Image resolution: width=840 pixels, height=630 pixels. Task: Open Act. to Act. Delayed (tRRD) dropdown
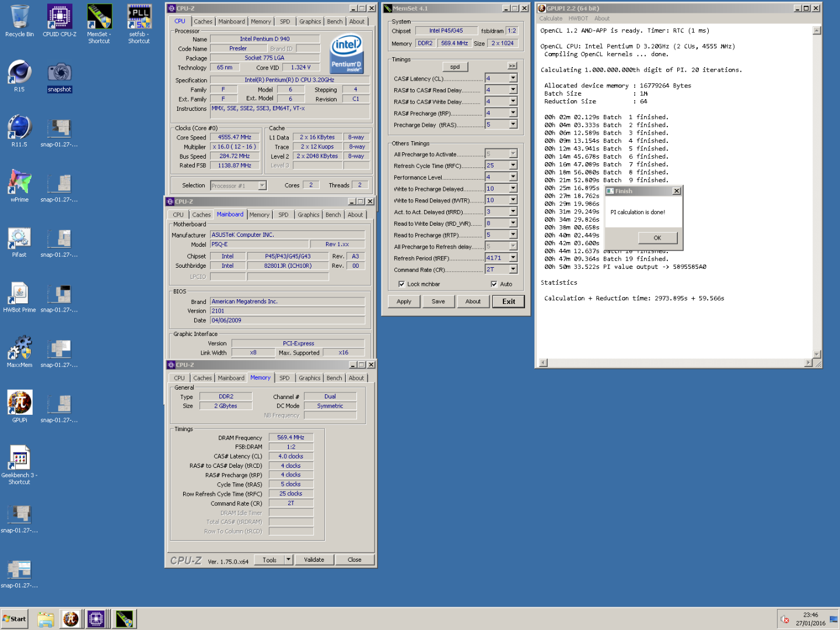513,211
